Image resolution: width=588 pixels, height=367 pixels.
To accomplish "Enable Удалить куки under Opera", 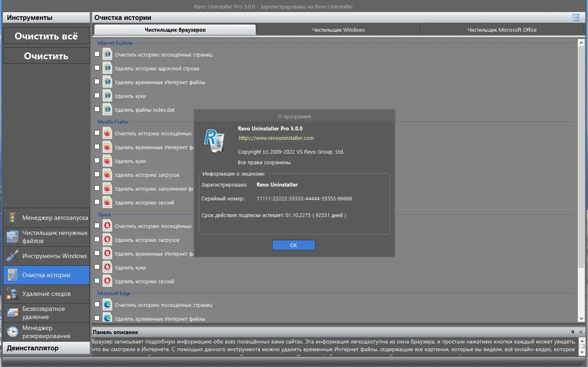I will click(x=96, y=267).
